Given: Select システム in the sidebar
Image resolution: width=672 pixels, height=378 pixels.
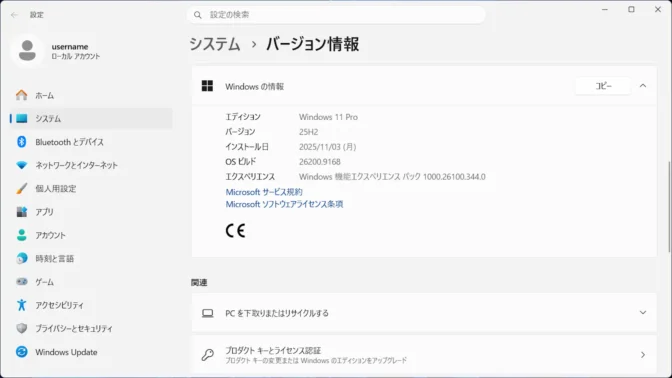Looking at the screenshot, I should [x=91, y=119].
